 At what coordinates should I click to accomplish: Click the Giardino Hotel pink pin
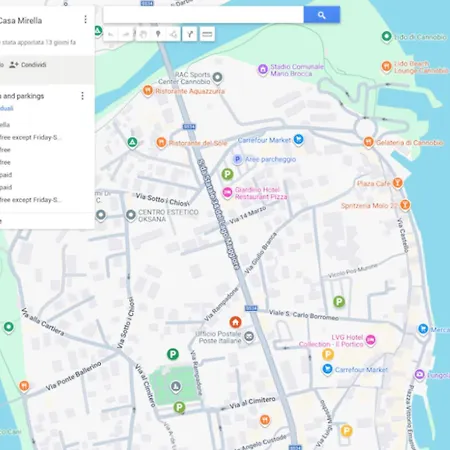pos(227,193)
